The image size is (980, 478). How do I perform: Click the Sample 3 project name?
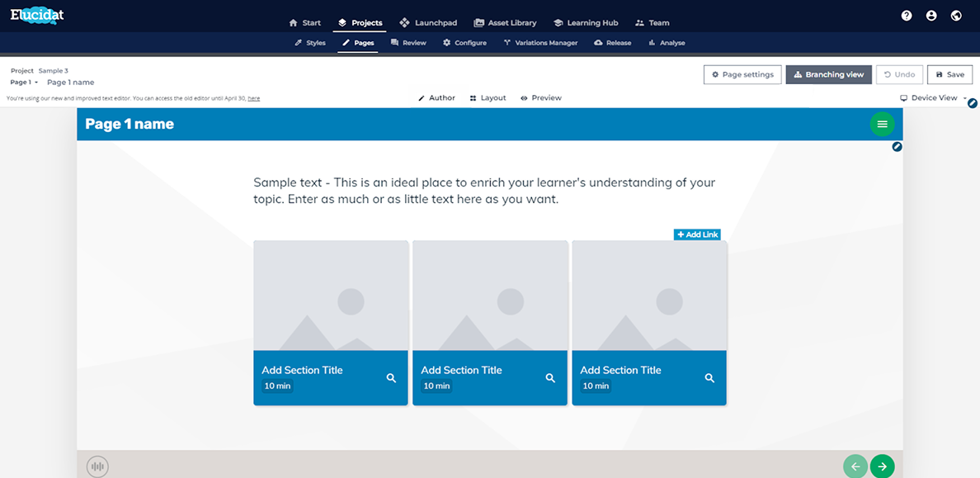(53, 71)
